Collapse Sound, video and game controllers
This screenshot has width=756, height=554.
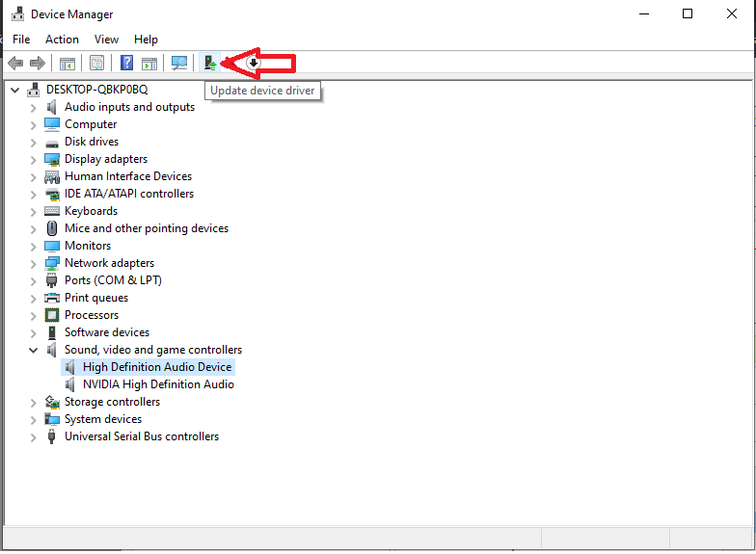(x=33, y=350)
